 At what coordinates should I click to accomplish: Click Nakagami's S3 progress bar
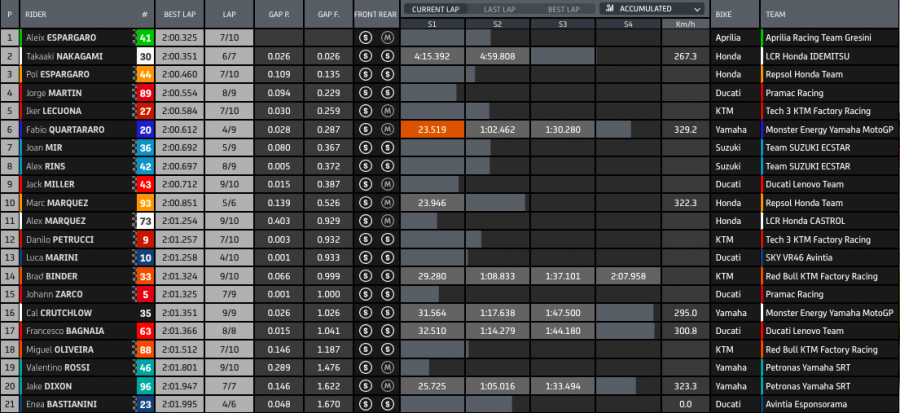click(x=562, y=56)
